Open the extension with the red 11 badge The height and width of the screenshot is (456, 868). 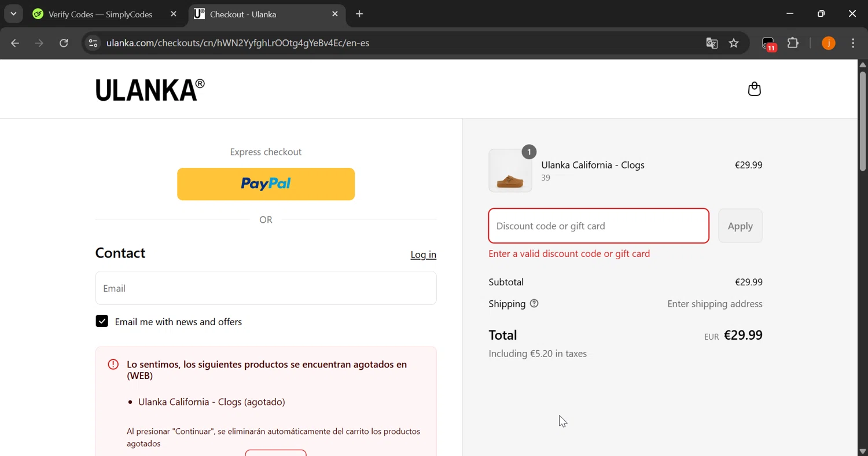coord(768,43)
